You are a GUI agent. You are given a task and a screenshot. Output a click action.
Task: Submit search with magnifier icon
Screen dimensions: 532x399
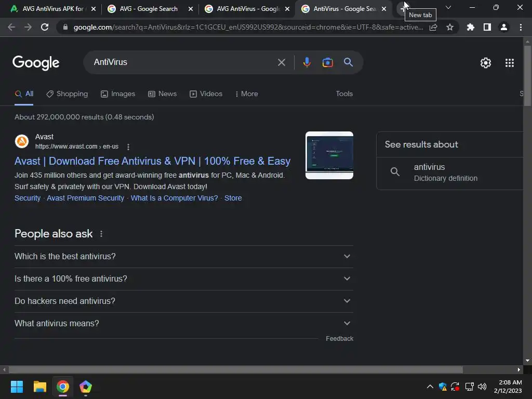(348, 62)
